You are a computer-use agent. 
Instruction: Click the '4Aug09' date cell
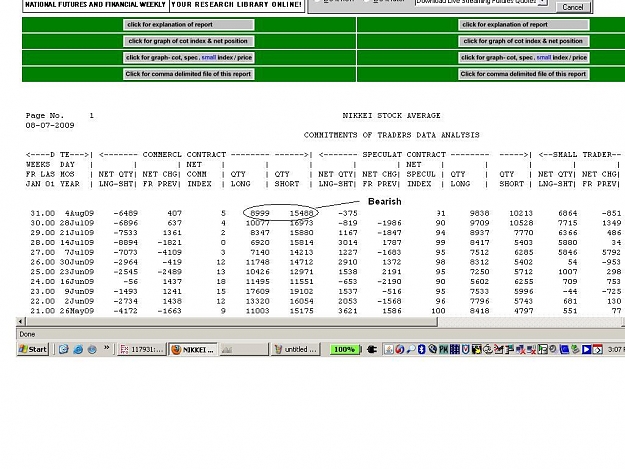point(79,214)
